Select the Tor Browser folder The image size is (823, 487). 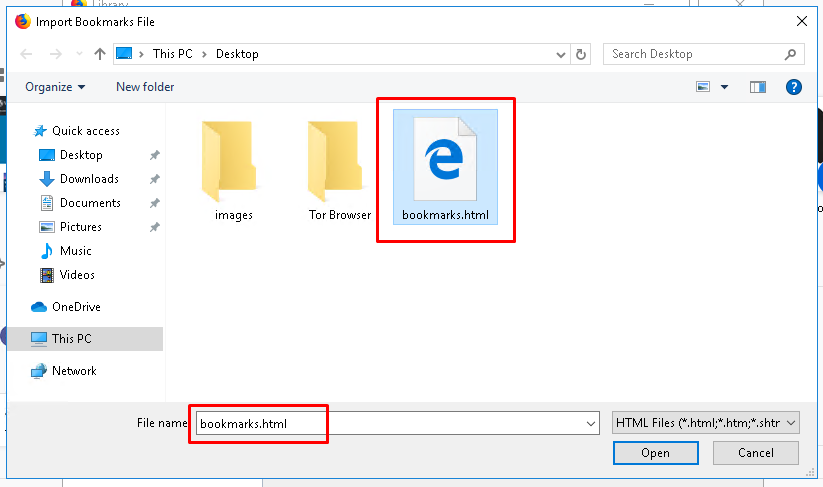coord(340,169)
